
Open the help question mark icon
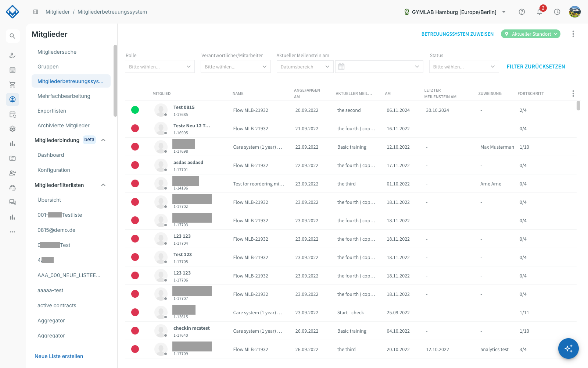tap(522, 12)
